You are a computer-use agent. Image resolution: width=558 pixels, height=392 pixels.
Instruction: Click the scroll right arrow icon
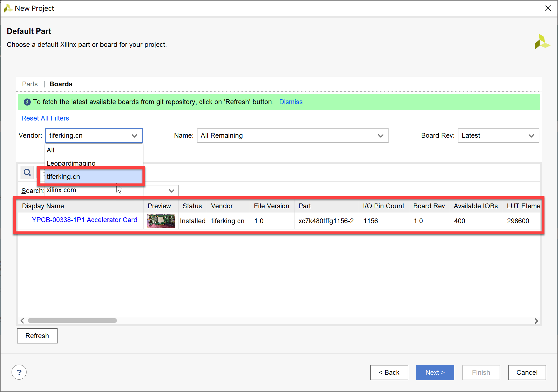coord(536,321)
